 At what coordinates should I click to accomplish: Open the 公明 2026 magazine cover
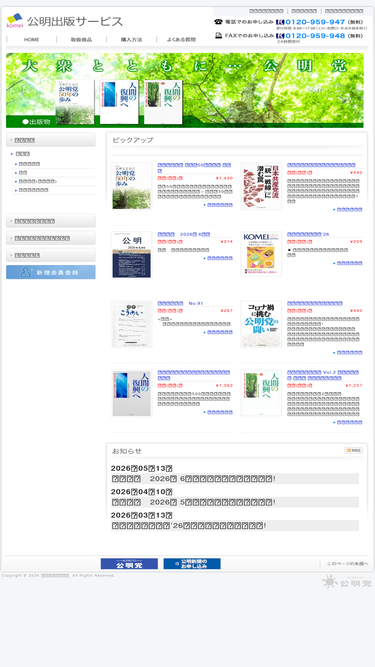(x=132, y=255)
